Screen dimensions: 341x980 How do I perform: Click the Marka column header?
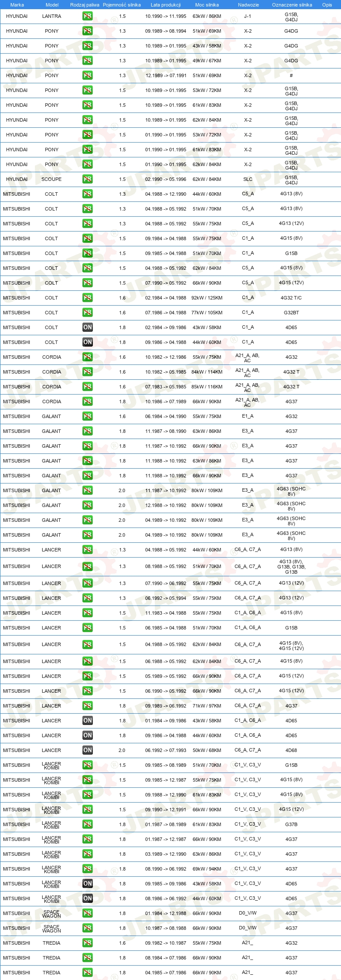17,5
